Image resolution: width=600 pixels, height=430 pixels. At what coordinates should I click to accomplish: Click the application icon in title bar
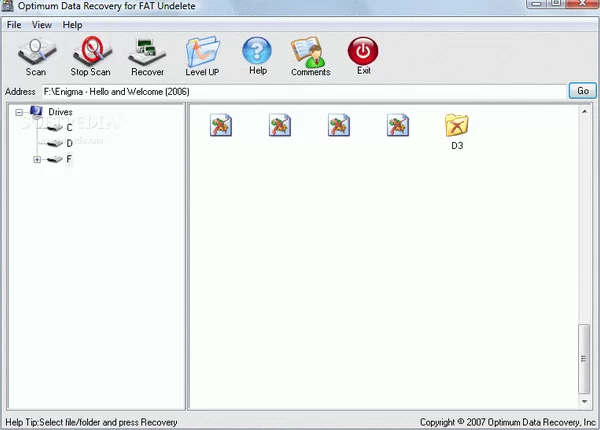[x=7, y=6]
